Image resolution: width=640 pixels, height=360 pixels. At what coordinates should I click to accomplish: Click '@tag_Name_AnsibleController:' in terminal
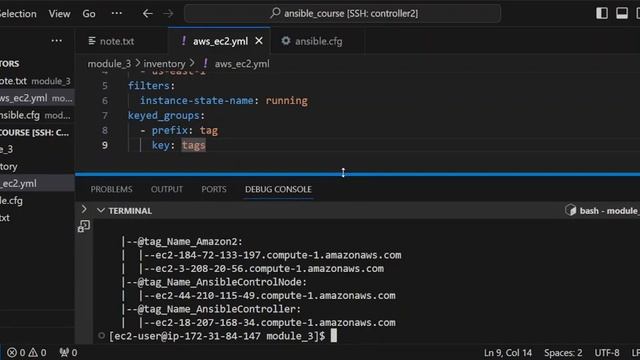[219, 309]
